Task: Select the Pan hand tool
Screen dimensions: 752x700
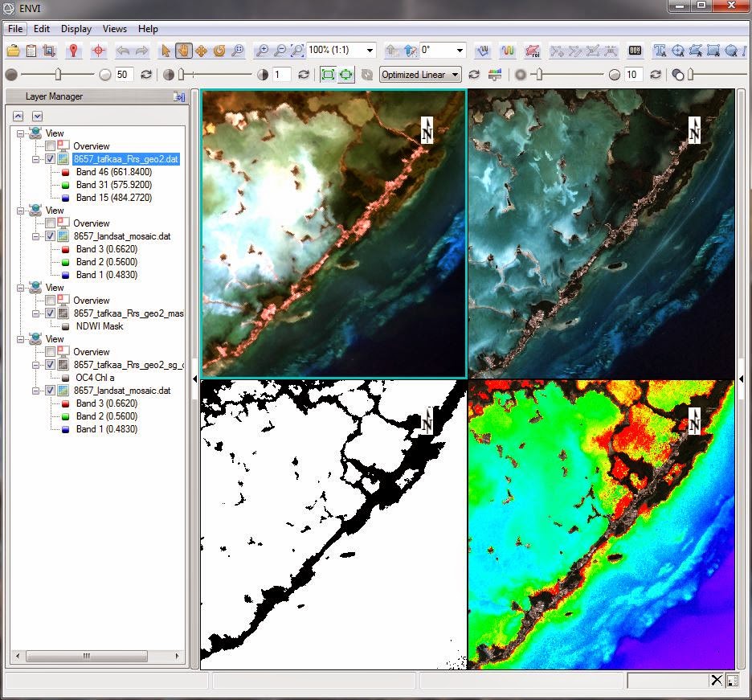Action: tap(183, 51)
